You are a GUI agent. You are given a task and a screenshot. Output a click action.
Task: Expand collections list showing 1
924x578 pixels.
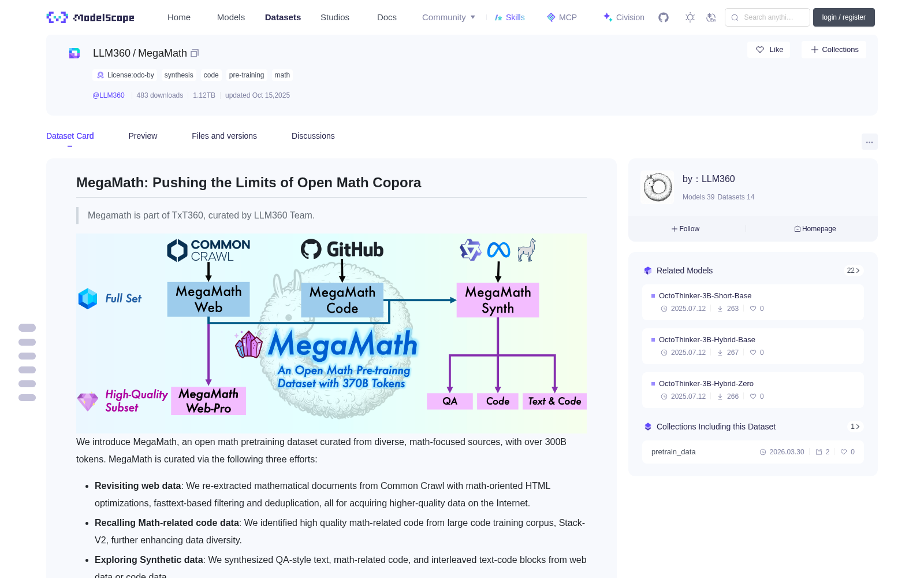(855, 427)
